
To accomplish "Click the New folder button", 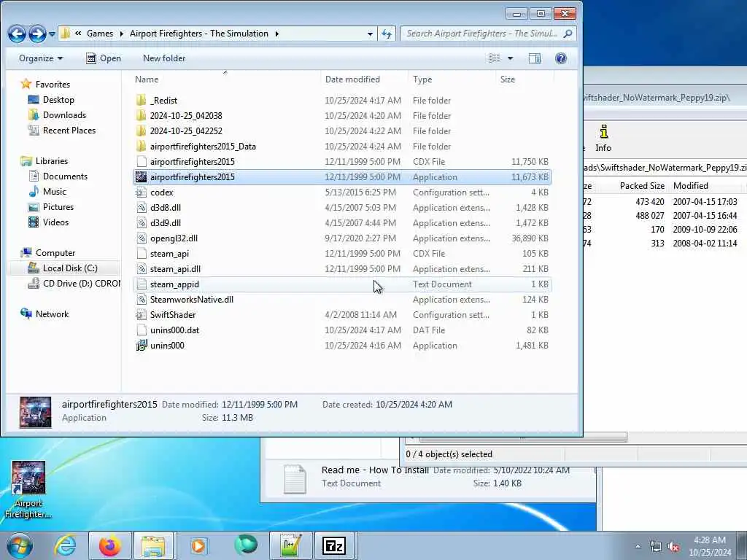I will [164, 58].
